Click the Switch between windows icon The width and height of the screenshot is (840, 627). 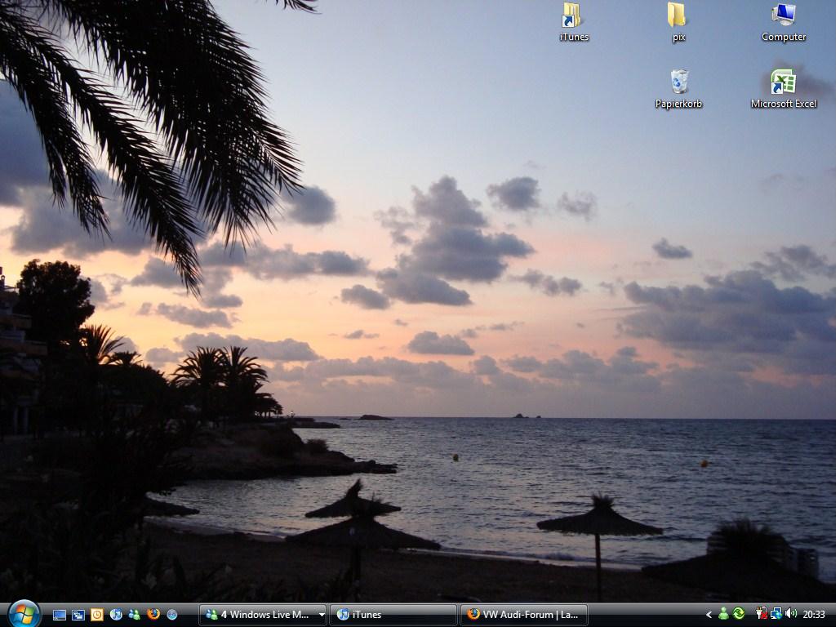(x=78, y=614)
